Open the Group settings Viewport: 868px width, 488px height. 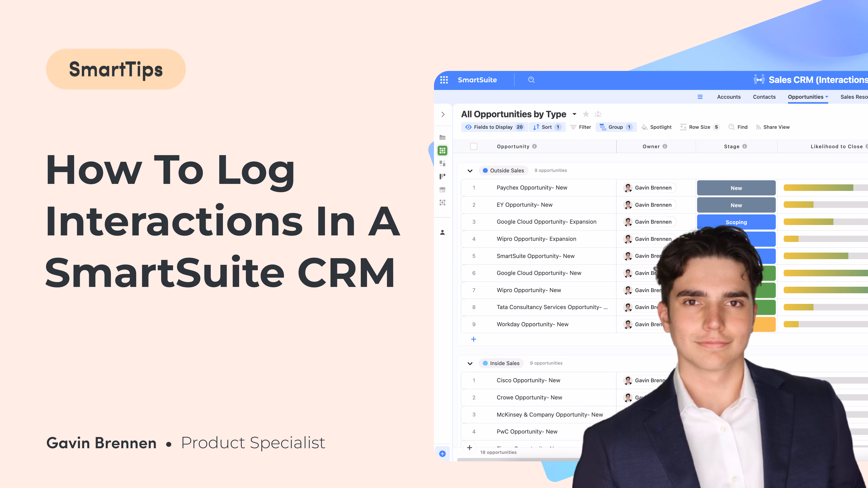pyautogui.click(x=616, y=127)
